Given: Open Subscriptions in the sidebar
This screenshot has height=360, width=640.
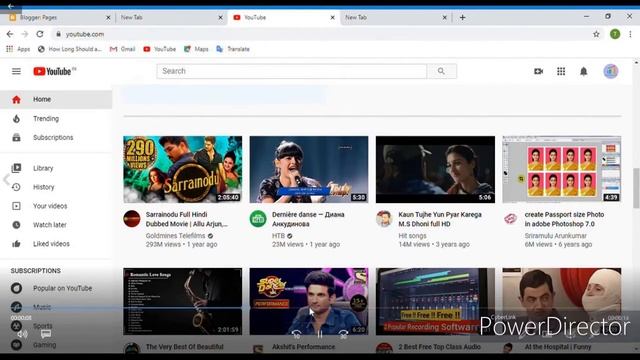Looking at the screenshot, I should click(x=56, y=138).
